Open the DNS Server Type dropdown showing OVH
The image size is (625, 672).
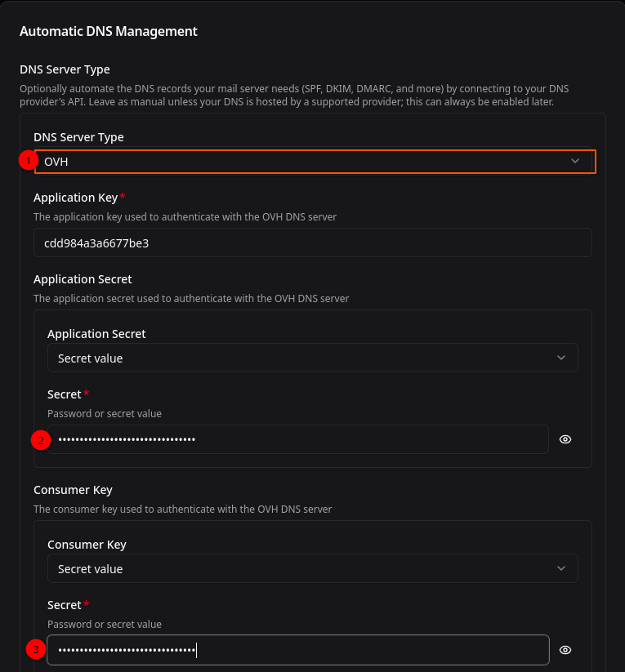[x=315, y=162]
